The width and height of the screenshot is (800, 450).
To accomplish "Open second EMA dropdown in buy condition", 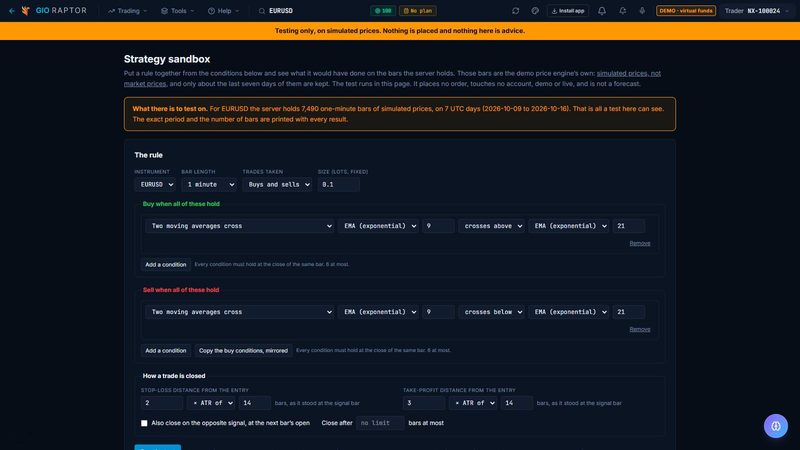I will [568, 226].
